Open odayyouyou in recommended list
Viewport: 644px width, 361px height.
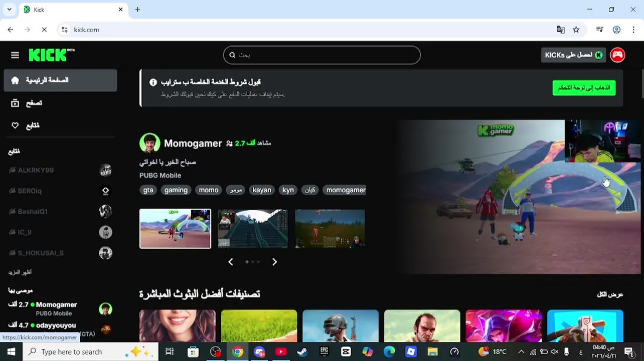56,325
